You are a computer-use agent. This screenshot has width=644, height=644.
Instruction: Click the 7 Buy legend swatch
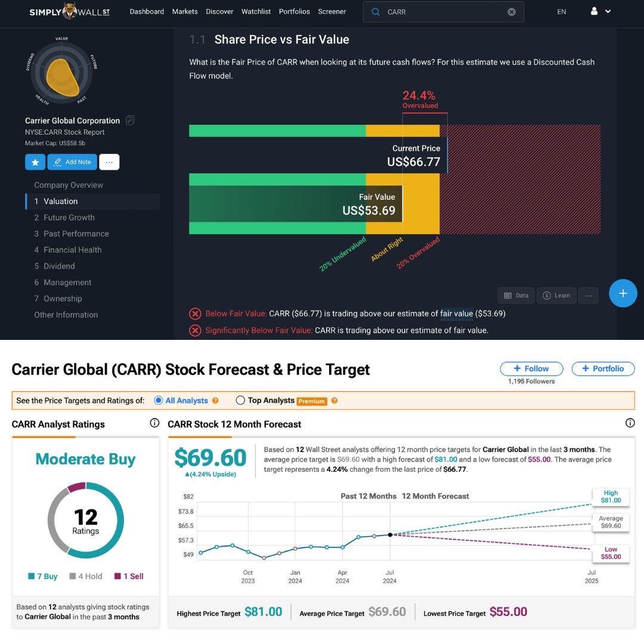click(31, 576)
